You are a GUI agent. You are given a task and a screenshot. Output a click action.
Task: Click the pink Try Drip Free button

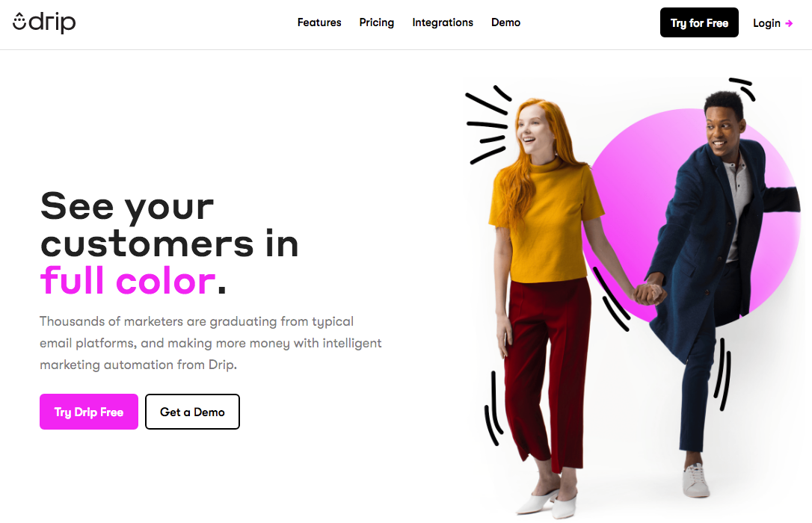pos(89,412)
